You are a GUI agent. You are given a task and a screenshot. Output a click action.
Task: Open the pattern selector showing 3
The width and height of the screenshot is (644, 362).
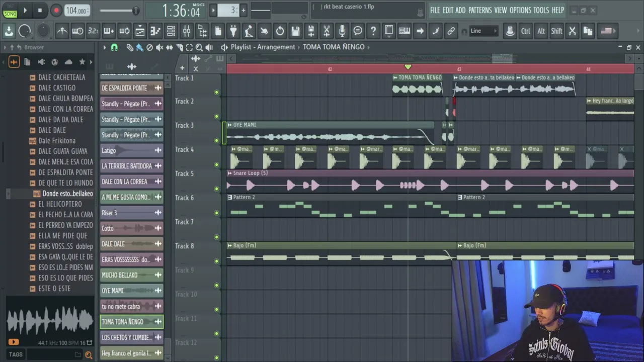(x=229, y=10)
